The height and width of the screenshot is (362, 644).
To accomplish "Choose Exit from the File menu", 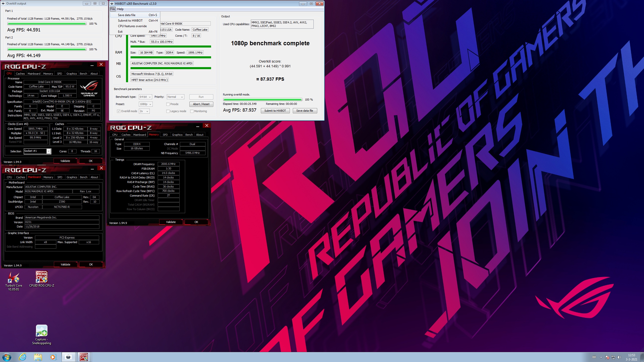I will click(135, 32).
